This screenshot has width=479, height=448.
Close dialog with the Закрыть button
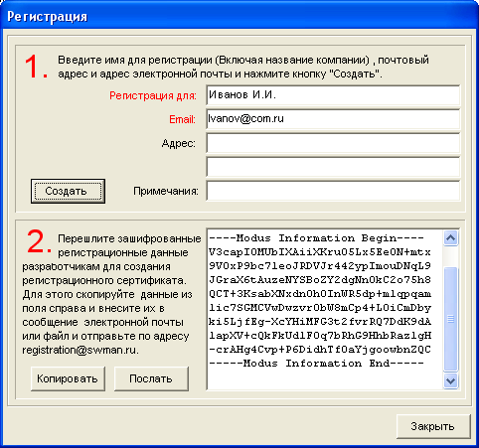[433, 426]
